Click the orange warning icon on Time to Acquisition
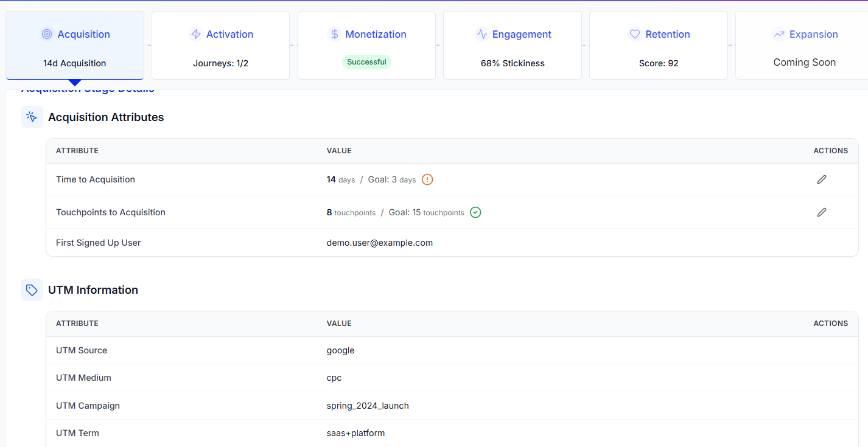Viewport: 868px width, 447px height. point(427,179)
